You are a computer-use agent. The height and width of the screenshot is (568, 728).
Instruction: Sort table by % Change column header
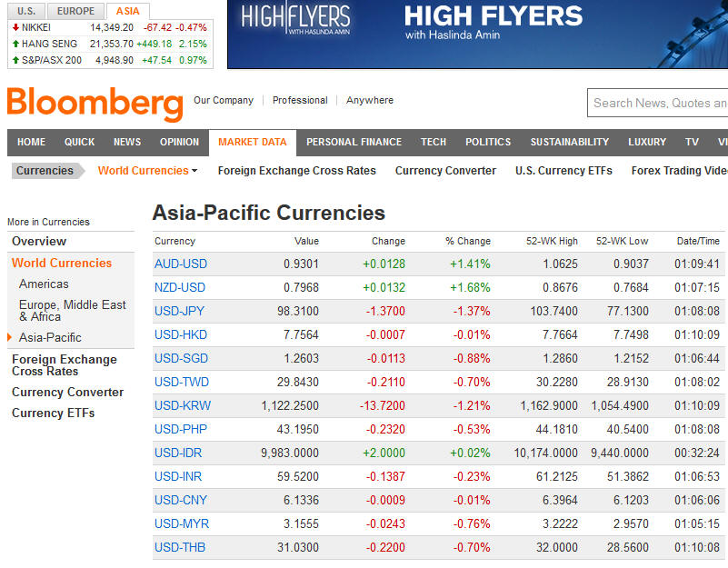468,241
